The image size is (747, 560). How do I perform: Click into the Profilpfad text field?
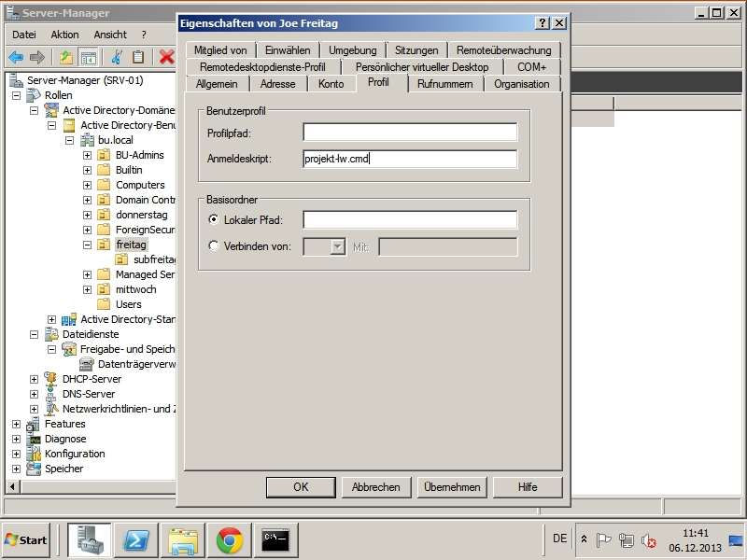(x=409, y=133)
